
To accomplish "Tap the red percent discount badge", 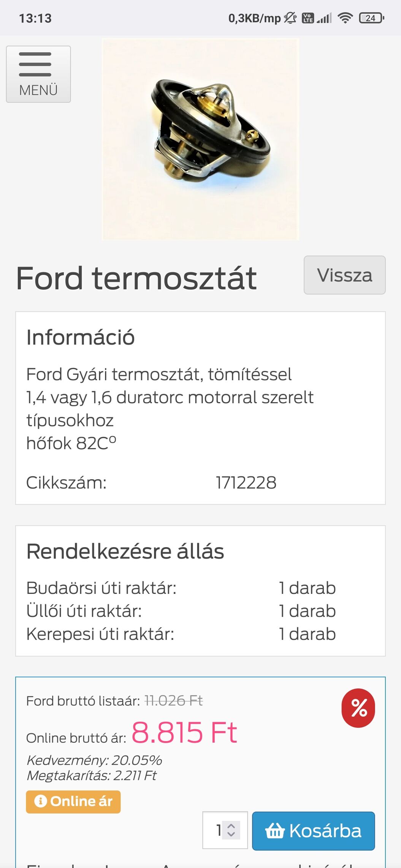I will [x=358, y=708].
